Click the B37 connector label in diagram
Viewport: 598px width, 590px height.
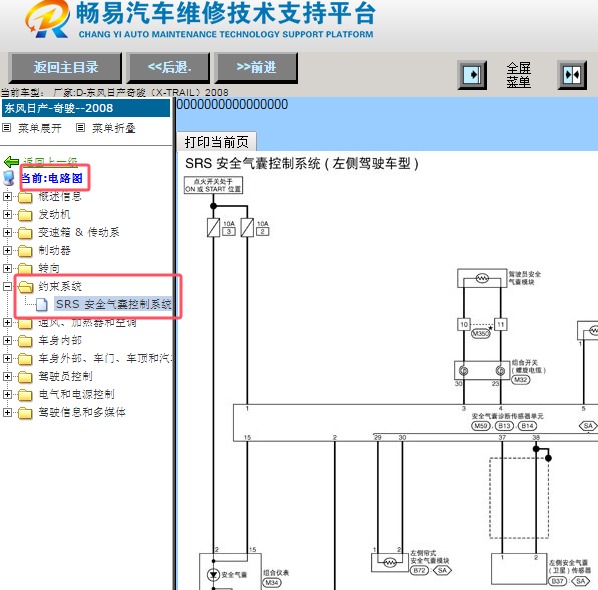557,581
